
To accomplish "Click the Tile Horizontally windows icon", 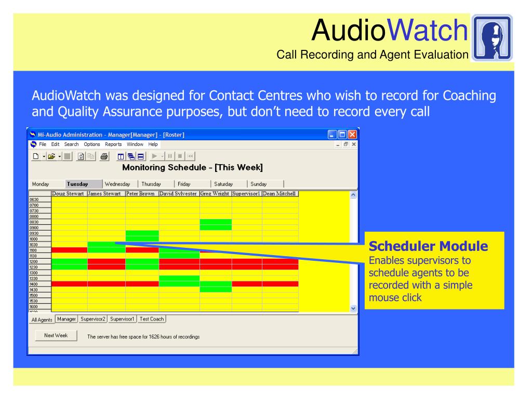I will pyautogui.click(x=141, y=156).
